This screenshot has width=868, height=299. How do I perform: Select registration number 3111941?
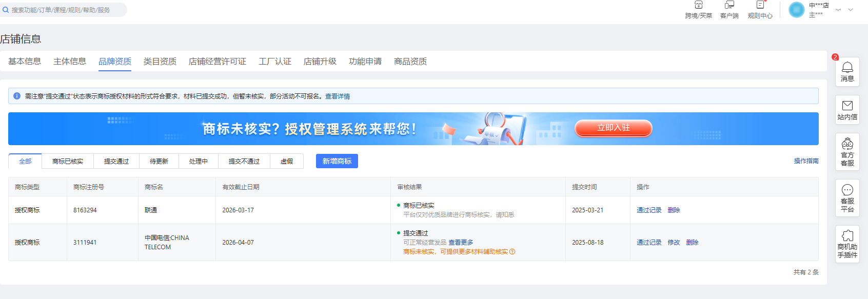point(85,243)
